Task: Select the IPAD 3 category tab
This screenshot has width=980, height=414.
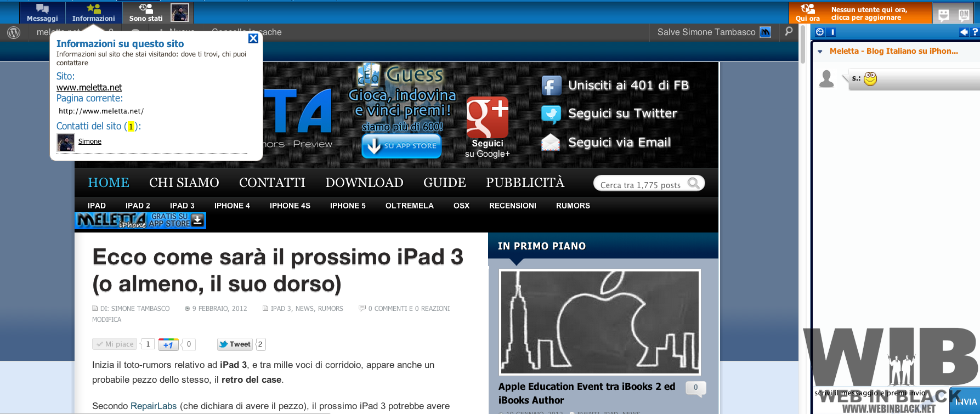Action: coord(182,206)
